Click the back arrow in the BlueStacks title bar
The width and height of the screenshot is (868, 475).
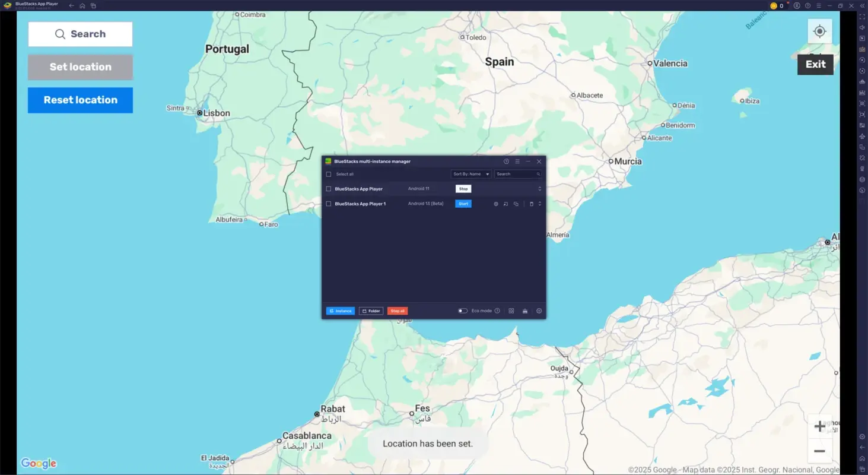[71, 5]
